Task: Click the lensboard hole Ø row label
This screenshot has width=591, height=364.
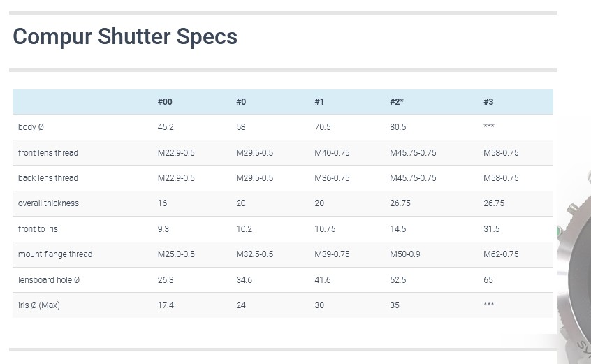Action: point(49,280)
